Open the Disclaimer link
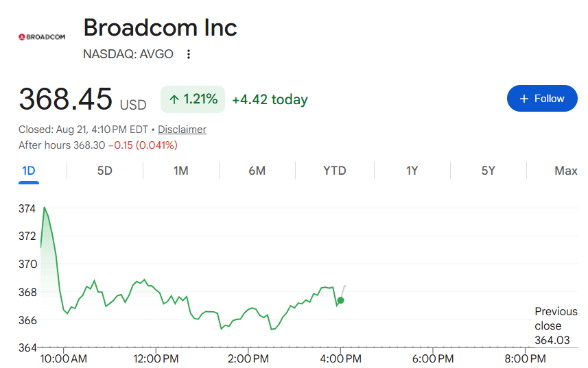The height and width of the screenshot is (368, 588). (182, 130)
